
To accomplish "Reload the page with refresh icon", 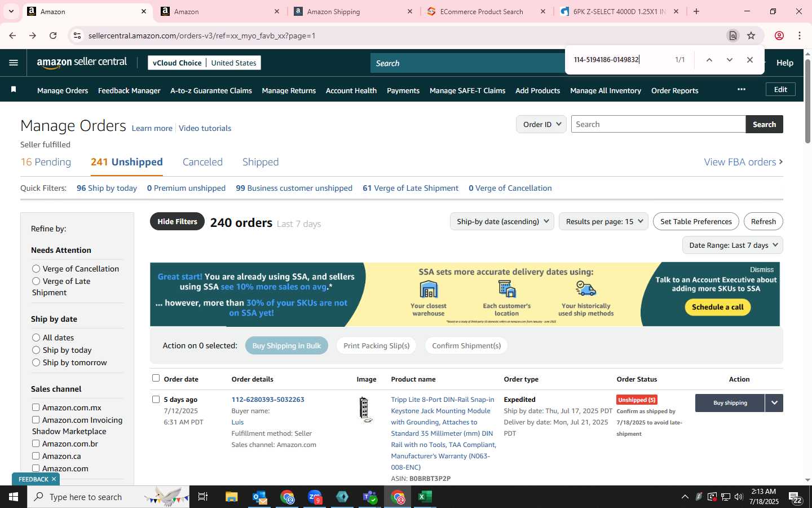I will pos(53,36).
